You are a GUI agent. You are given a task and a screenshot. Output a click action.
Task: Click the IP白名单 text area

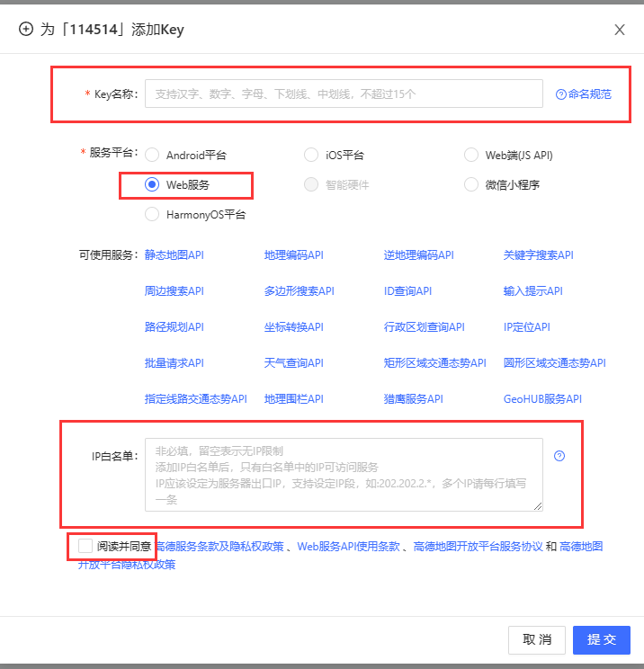pos(344,475)
